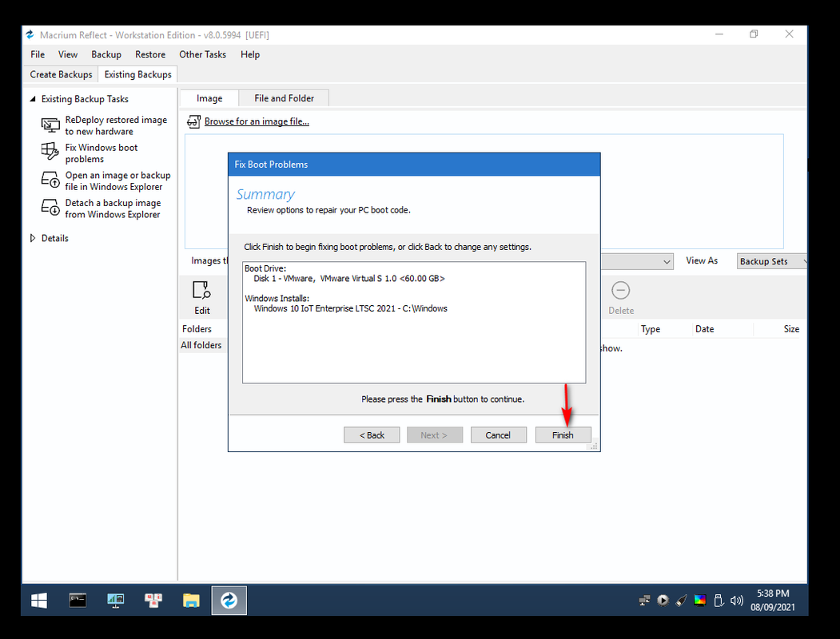
Task: Open the red-white taskbar app icon
Action: 153,601
